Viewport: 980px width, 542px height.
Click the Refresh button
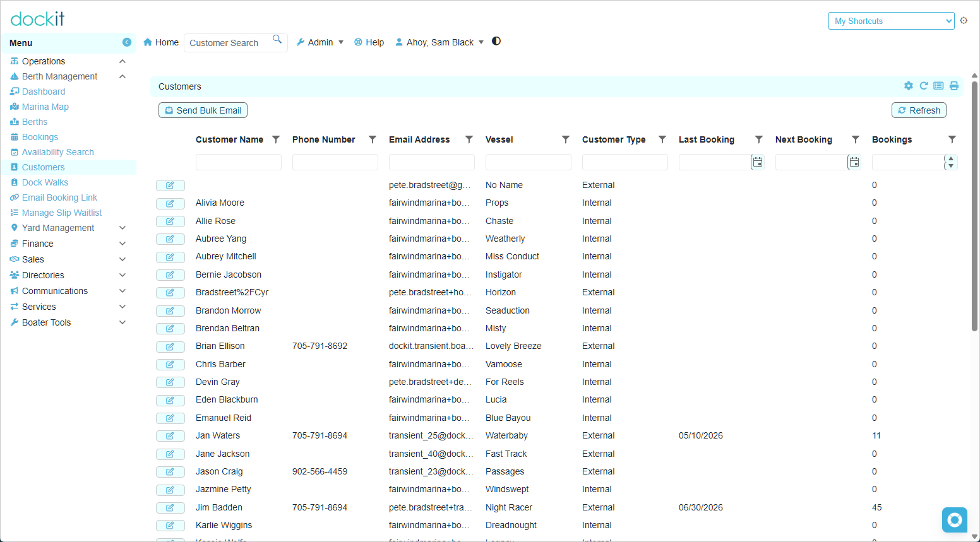(x=919, y=110)
